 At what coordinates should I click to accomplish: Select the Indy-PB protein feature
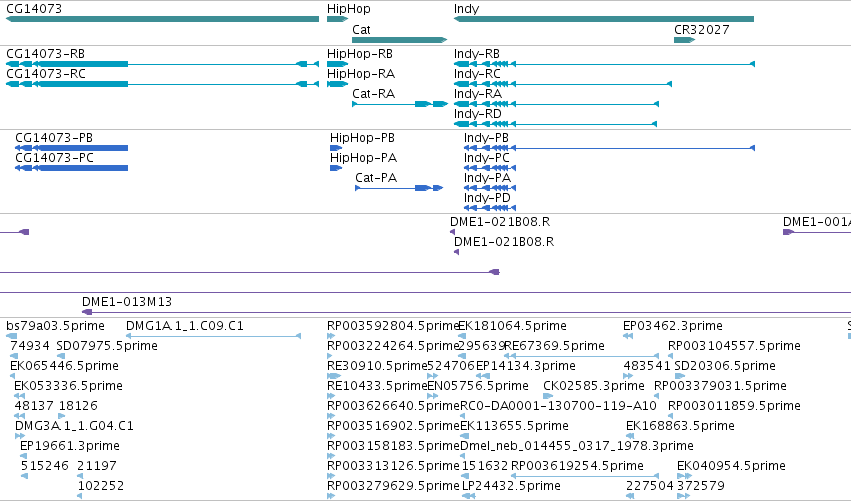point(609,148)
